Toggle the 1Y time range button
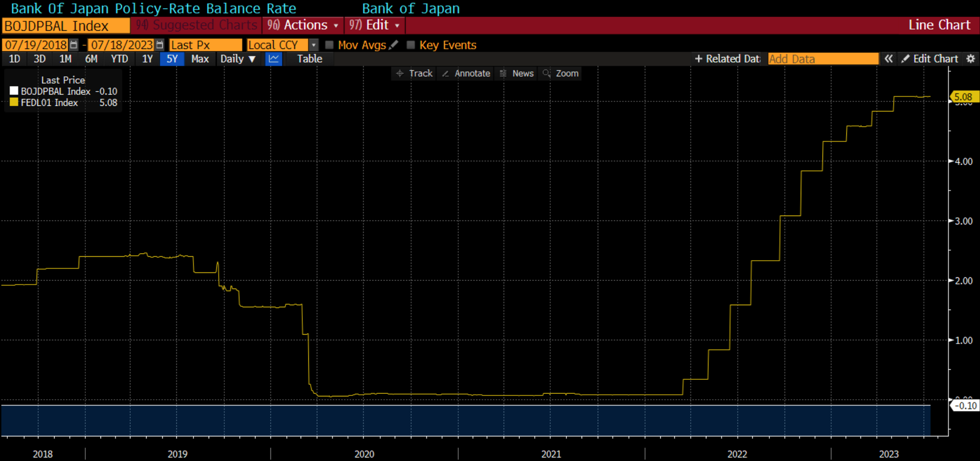 coord(147,59)
